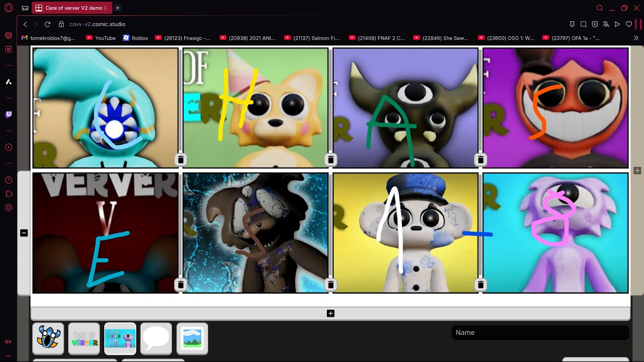Select the white bear with blue hat panel
This screenshot has width=644, height=362.
tap(405, 233)
